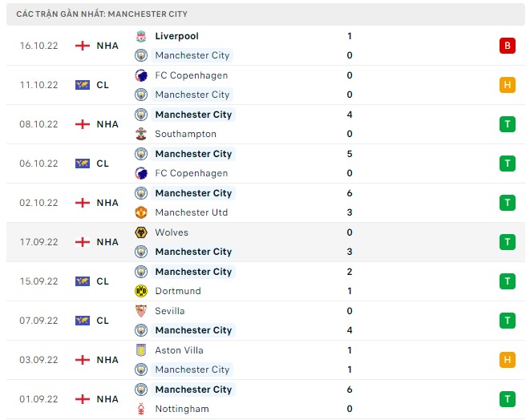Open the FC Copenhagen link on 06.10.22
Screen dimensions: 530x420
click(192, 173)
